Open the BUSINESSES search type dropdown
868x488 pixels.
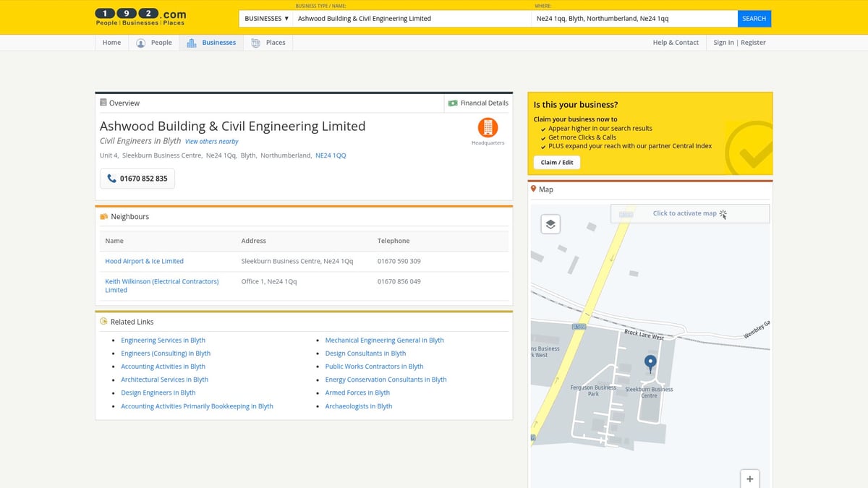[266, 19]
